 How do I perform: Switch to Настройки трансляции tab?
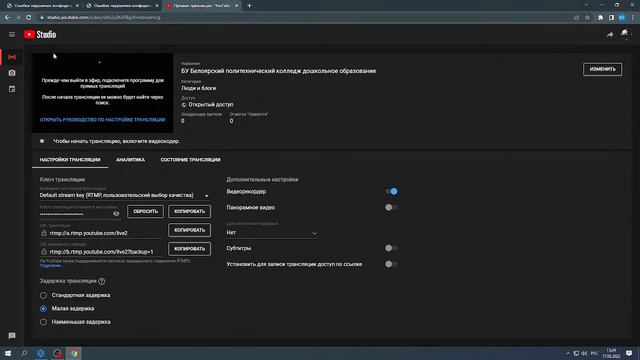70,160
